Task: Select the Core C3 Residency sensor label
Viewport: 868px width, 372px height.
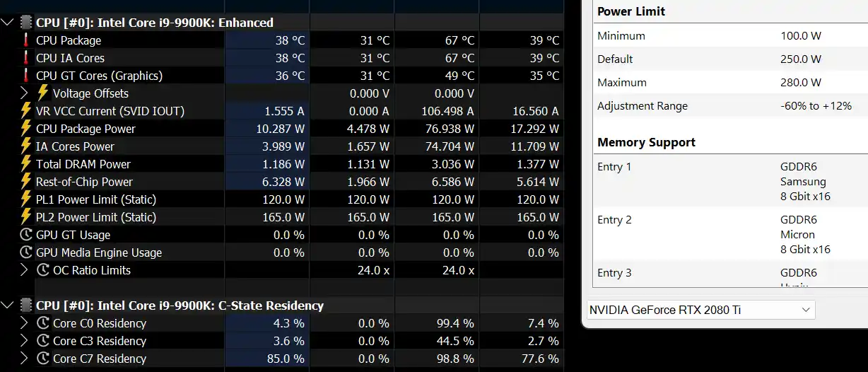Action: click(x=100, y=341)
